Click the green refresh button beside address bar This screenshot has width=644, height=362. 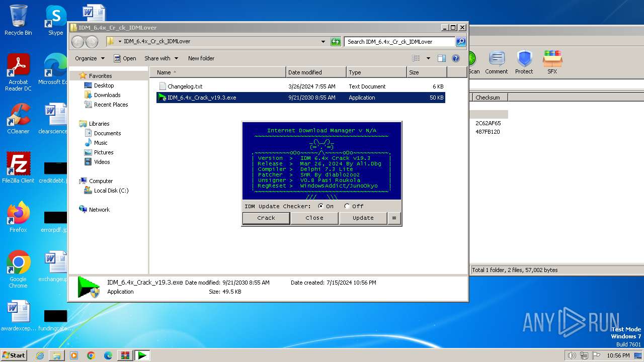336,42
